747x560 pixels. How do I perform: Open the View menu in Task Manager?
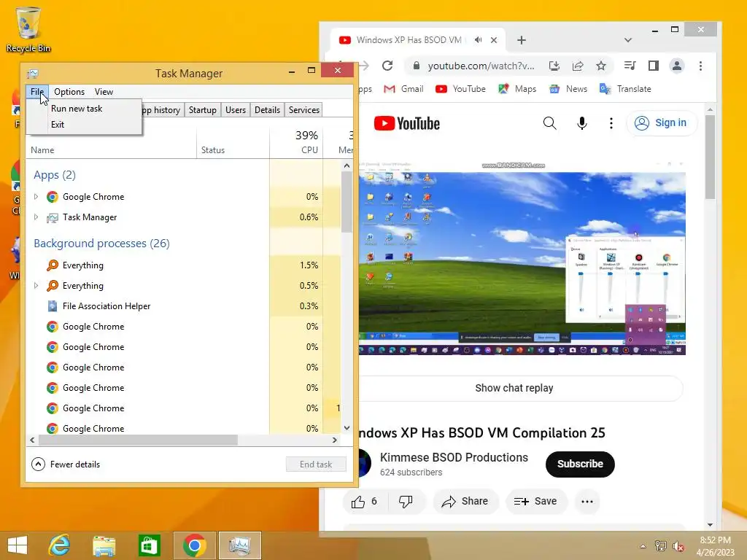pyautogui.click(x=104, y=92)
